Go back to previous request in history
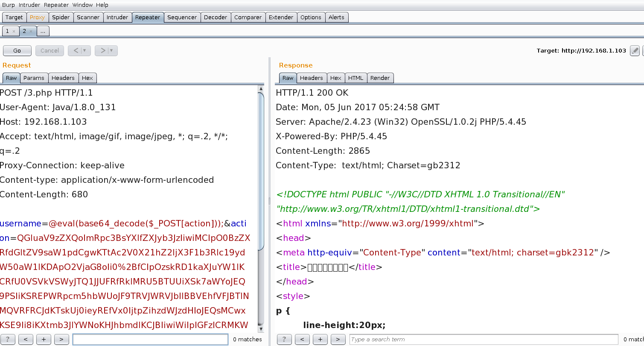The width and height of the screenshot is (644, 346). [76, 50]
